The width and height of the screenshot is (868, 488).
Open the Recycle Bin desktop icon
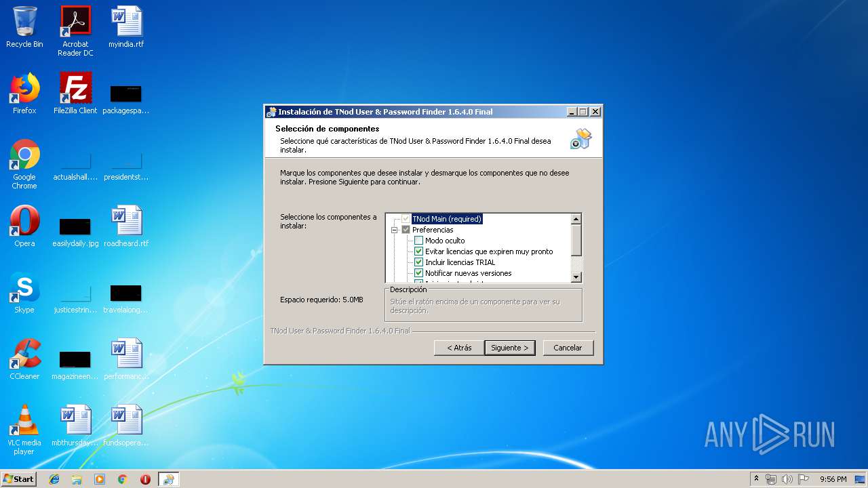click(x=24, y=27)
